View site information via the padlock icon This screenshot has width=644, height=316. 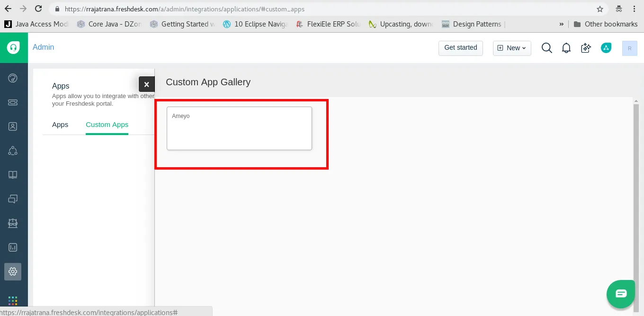click(57, 9)
